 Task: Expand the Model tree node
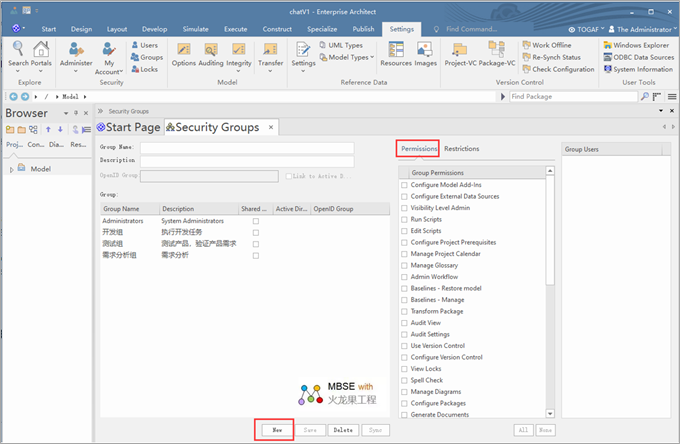12,170
